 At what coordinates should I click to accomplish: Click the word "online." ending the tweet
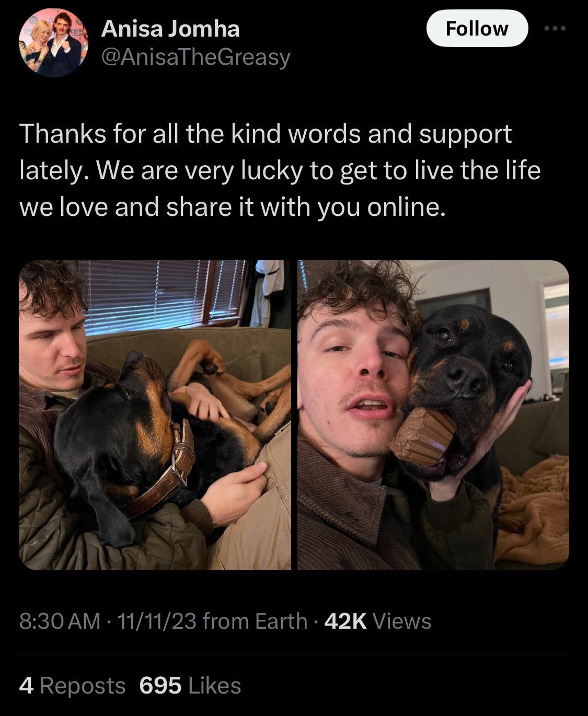point(407,207)
